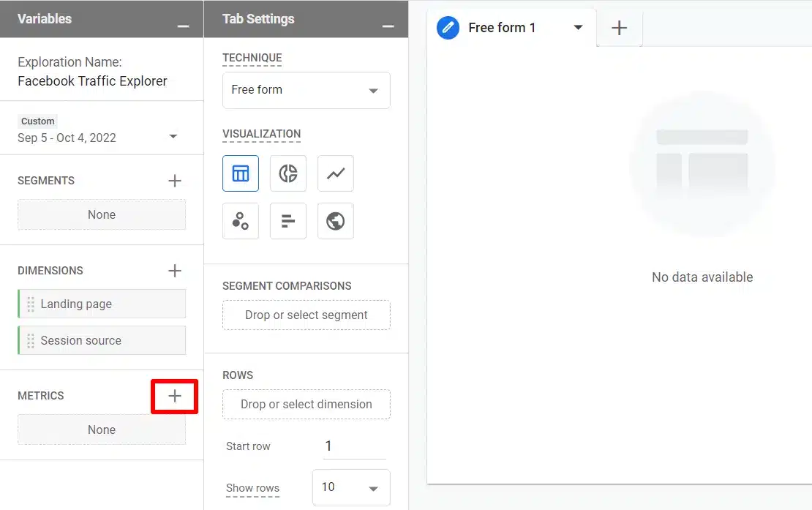Click the Variables panel title
Viewport: 812px width, 510px height.
click(x=45, y=18)
